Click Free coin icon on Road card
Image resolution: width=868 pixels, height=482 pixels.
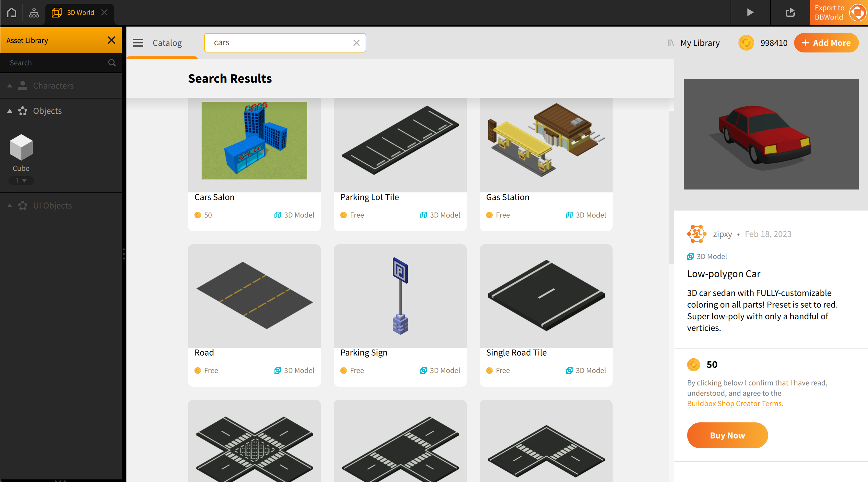197,371
